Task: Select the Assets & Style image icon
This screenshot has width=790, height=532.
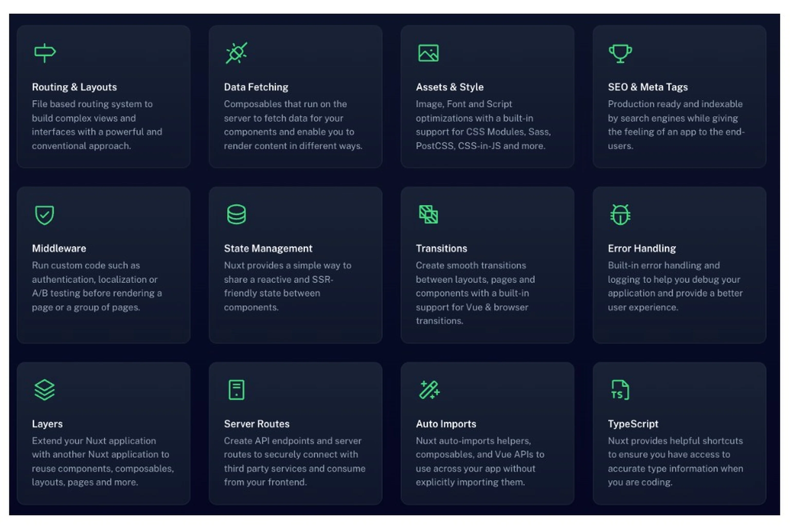Action: 429,53
